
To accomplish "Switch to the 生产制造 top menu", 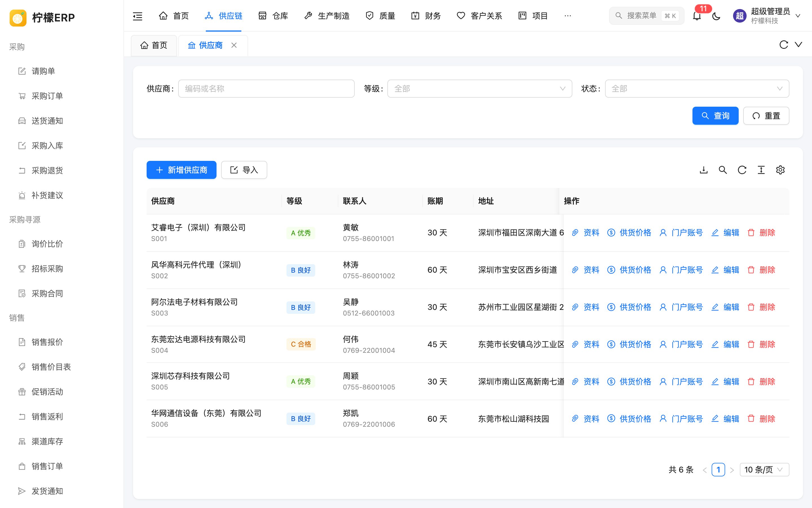I will pyautogui.click(x=327, y=16).
